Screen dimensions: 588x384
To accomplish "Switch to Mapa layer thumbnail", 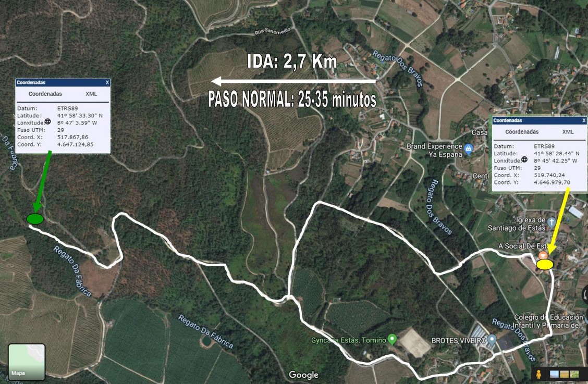I will coord(27,362).
